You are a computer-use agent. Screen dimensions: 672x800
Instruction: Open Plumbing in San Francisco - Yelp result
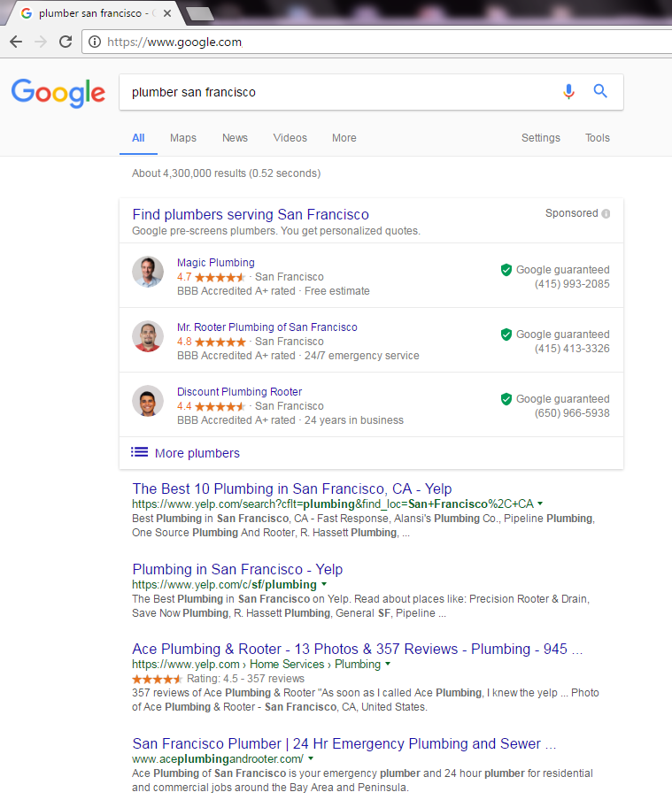(237, 569)
